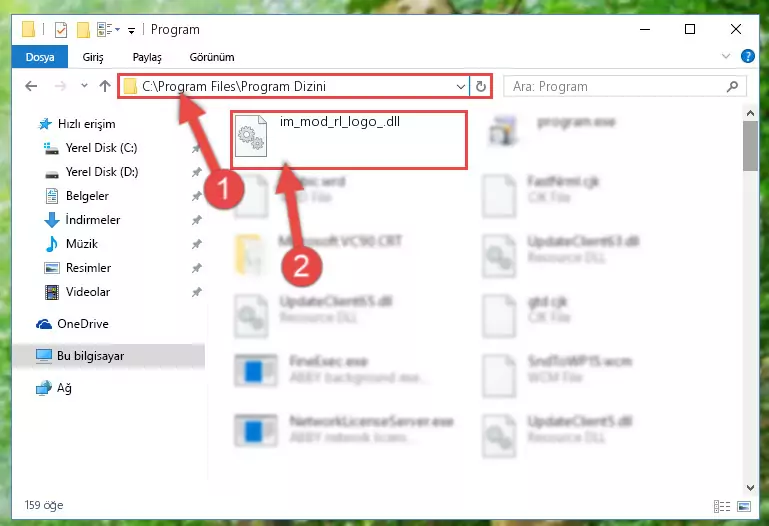
Task: Open the Dosya file menu tab
Action: [40, 57]
